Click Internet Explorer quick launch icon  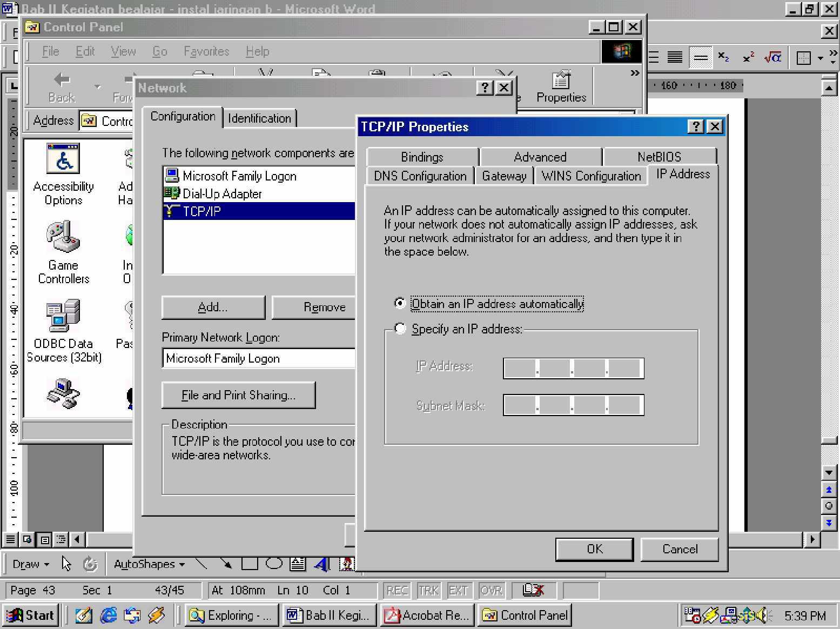tap(108, 615)
